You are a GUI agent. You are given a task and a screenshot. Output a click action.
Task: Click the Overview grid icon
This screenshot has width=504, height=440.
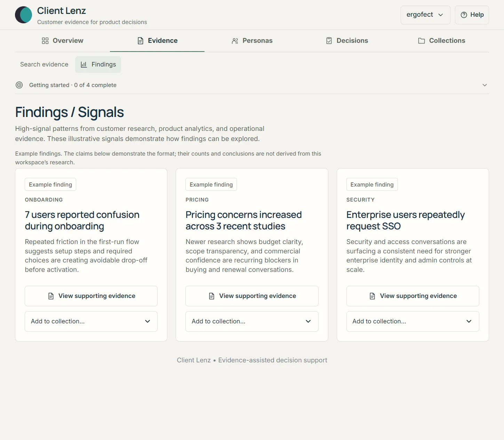point(45,41)
